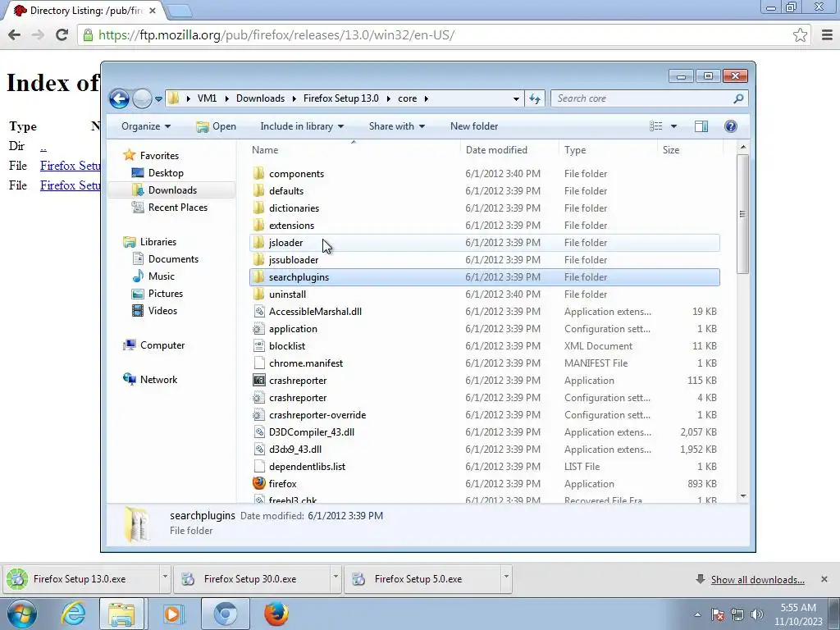Viewport: 840px width, 630px height.
Task: Click the Explorer vertical scrollbar thumb
Action: [x=742, y=214]
